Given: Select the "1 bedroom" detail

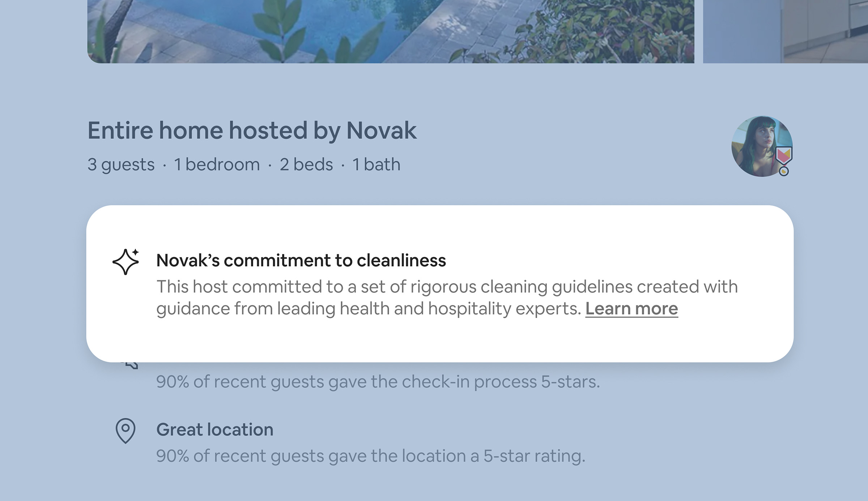Looking at the screenshot, I should (217, 165).
